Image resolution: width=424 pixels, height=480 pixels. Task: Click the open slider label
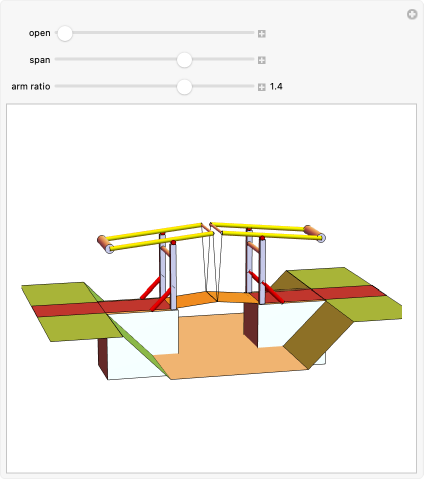click(x=40, y=33)
